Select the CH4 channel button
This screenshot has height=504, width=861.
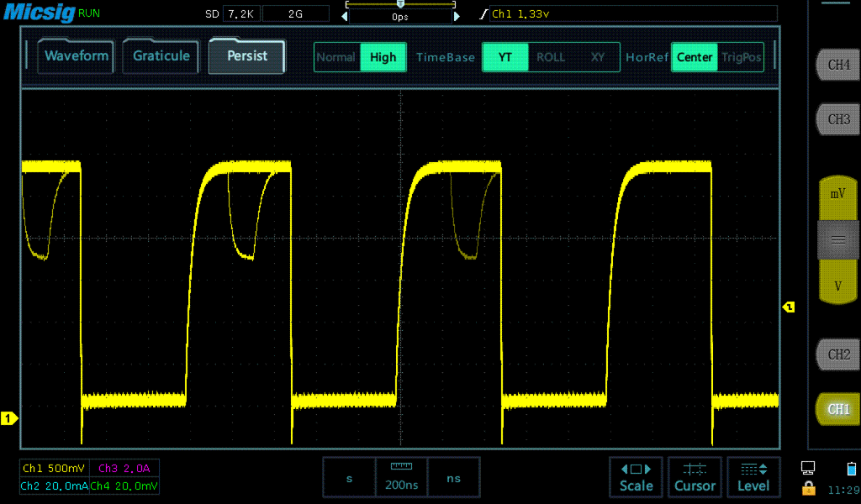click(838, 65)
